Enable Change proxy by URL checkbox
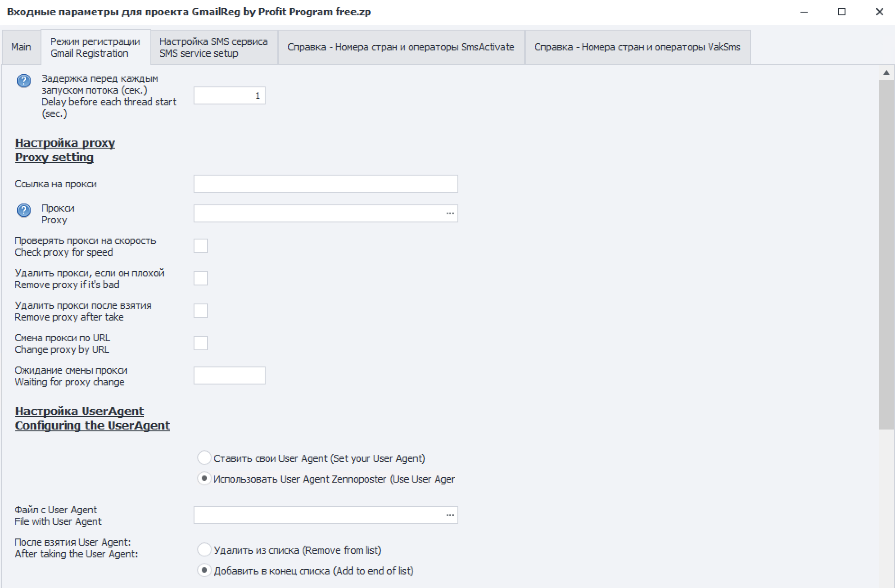Screen dimensions: 895x588 click(x=201, y=343)
